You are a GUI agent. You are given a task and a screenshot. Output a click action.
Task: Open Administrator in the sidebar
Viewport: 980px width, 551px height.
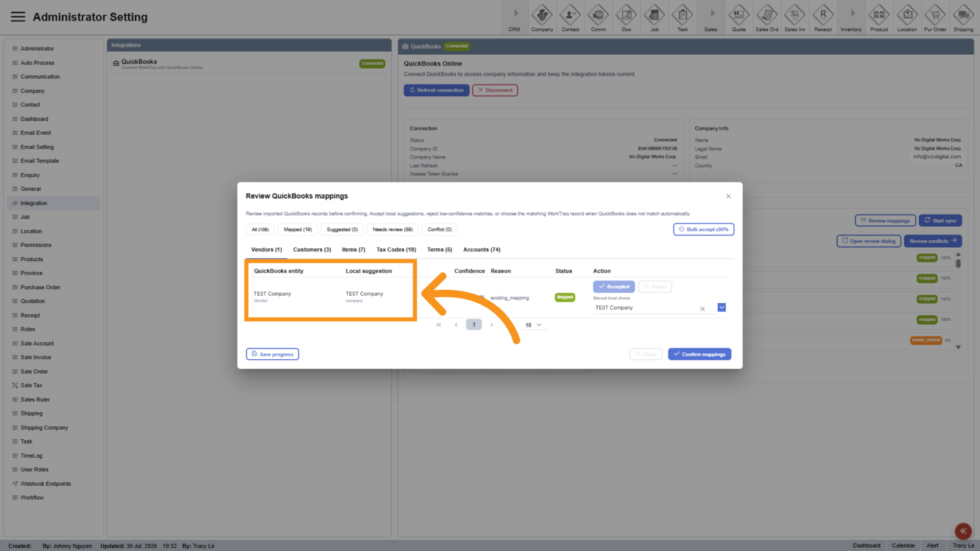tap(53, 48)
